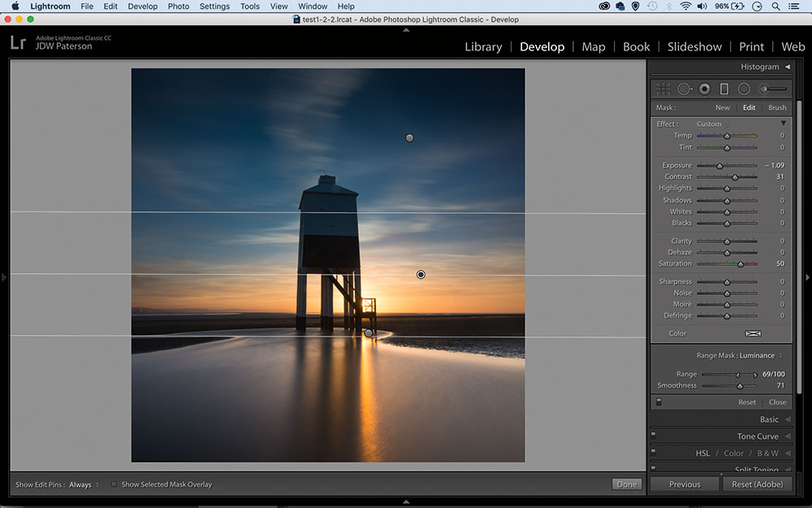Toggle the Split Toning panel switch

(653, 468)
